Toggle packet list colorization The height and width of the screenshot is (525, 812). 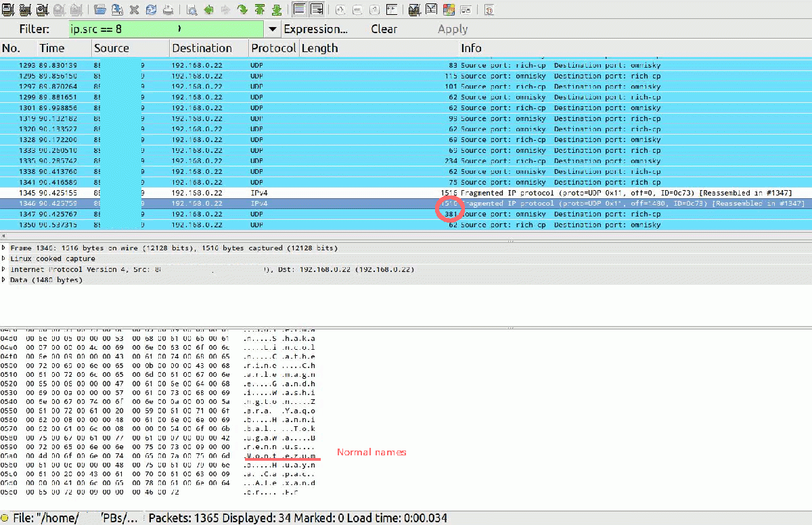pyautogui.click(x=299, y=9)
